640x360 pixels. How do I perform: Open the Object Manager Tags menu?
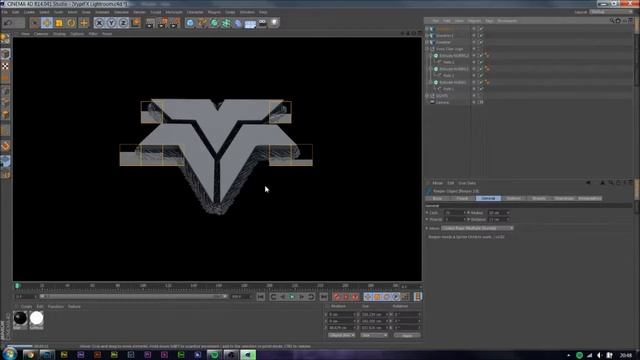pyautogui.click(x=489, y=20)
